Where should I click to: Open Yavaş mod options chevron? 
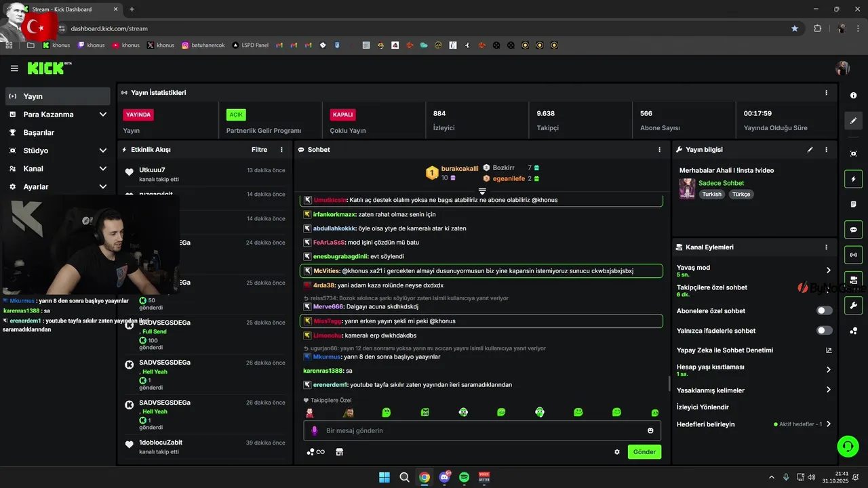[x=828, y=270]
